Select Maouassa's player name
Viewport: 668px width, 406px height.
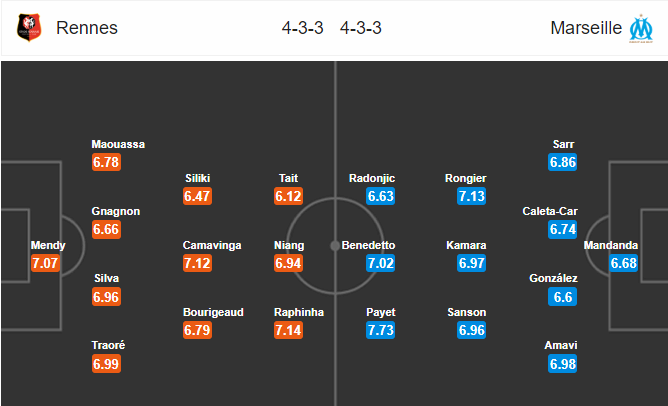pyautogui.click(x=118, y=144)
